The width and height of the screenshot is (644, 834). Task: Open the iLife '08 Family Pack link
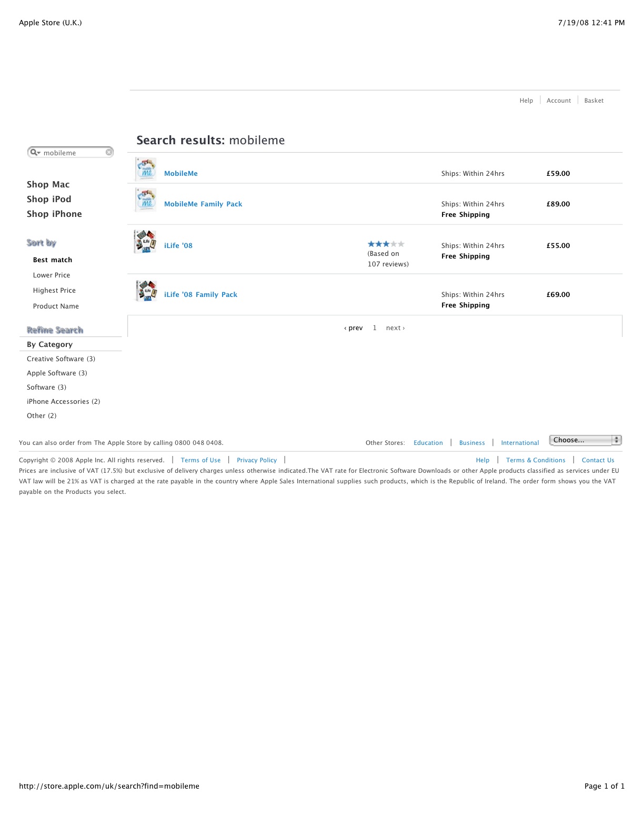(x=200, y=295)
